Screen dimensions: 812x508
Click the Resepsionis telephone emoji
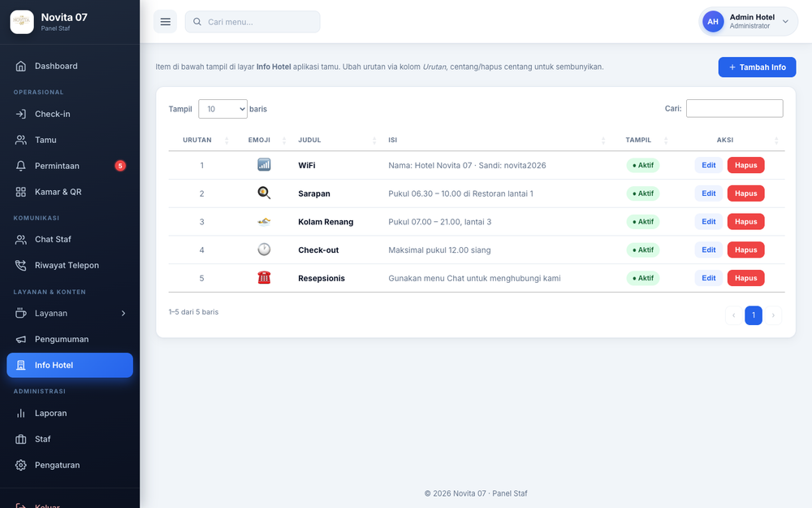pyautogui.click(x=264, y=278)
